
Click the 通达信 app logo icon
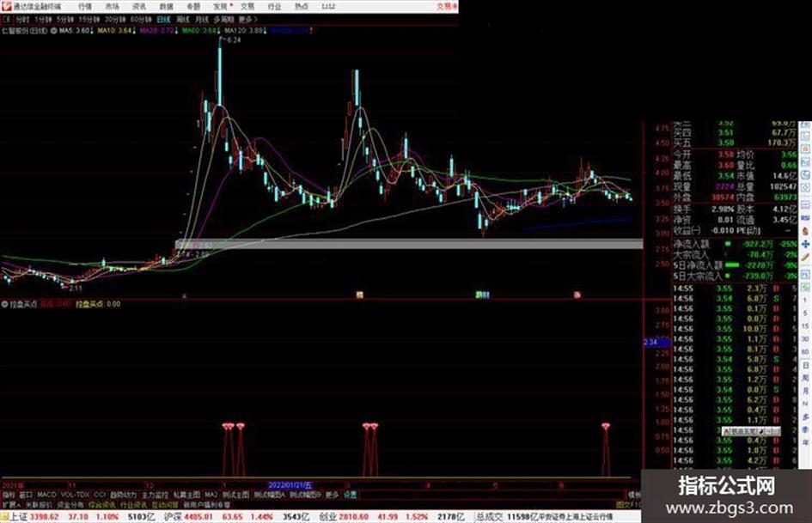pyautogui.click(x=6, y=6)
